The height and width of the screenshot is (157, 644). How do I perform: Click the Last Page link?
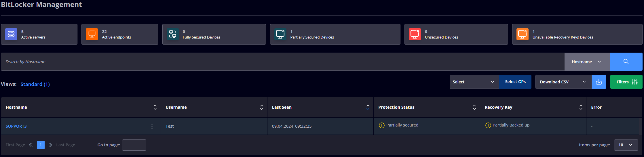[x=66, y=145]
